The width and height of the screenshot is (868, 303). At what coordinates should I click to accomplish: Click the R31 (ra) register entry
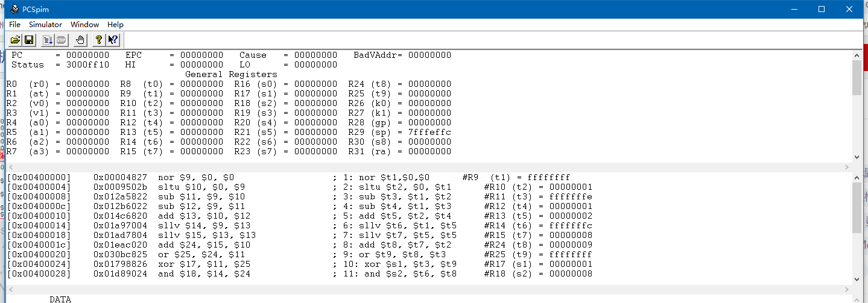pos(400,151)
